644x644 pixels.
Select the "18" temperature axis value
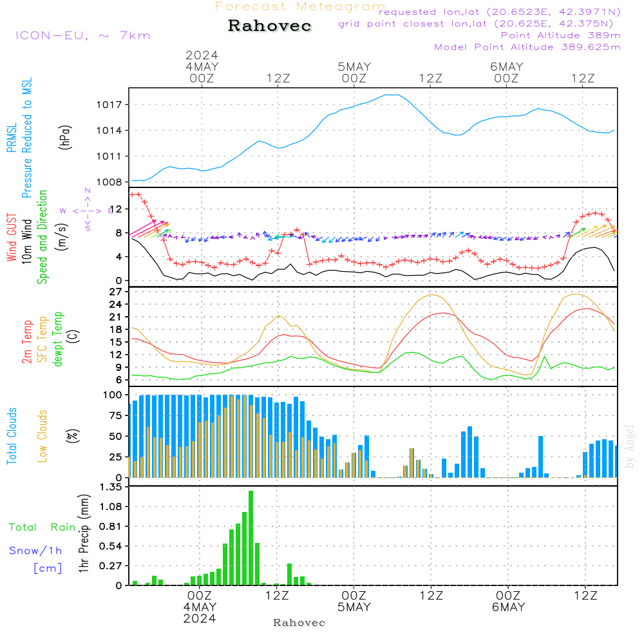click(x=116, y=329)
